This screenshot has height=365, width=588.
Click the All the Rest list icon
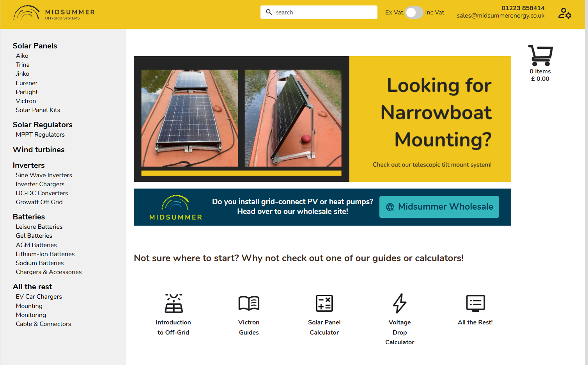[475, 303]
